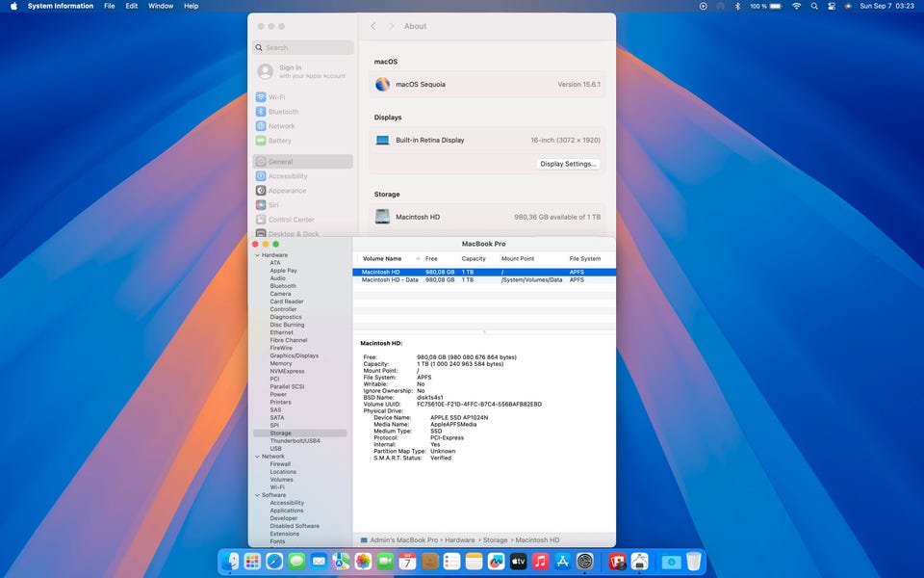924x578 pixels.
Task: Open Control Center in the menu bar
Action: 833,6
